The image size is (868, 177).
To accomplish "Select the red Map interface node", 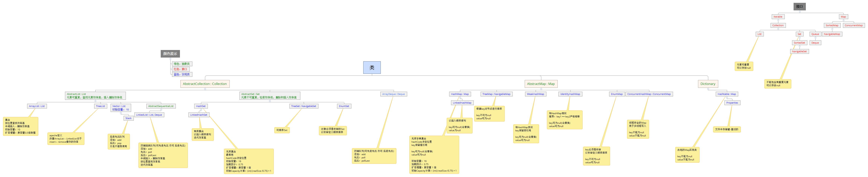I will [x=843, y=17].
